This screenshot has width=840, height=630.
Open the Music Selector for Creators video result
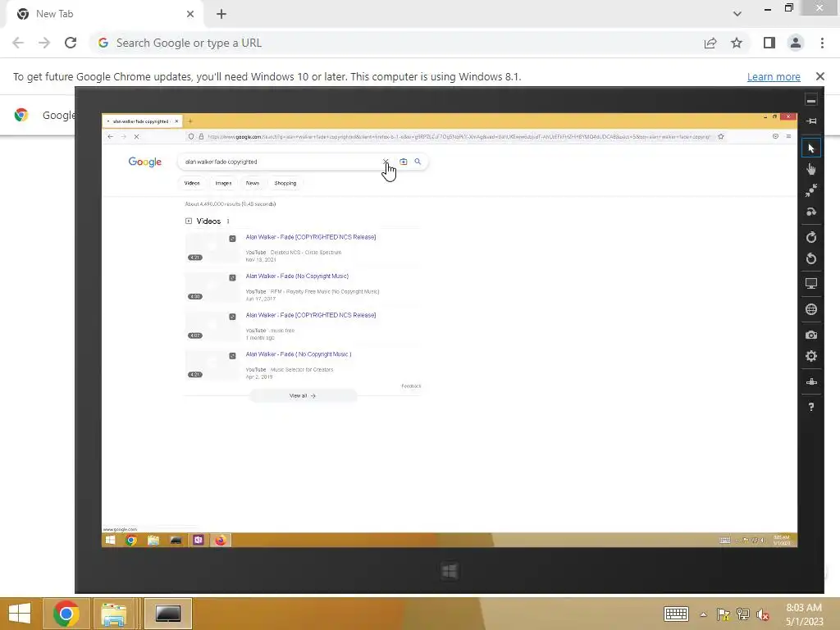pos(299,354)
